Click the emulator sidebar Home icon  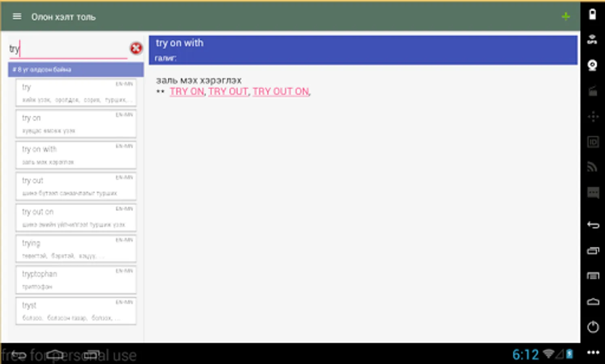click(593, 301)
